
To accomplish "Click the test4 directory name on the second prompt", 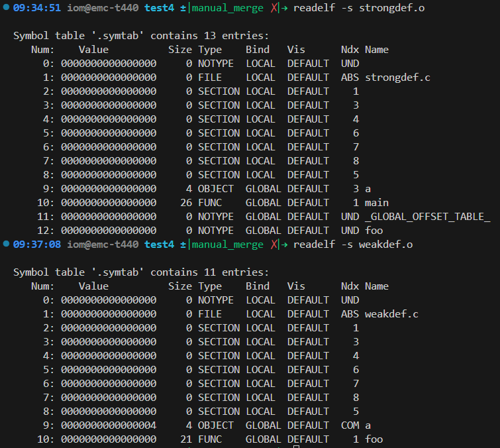I will tap(159, 245).
